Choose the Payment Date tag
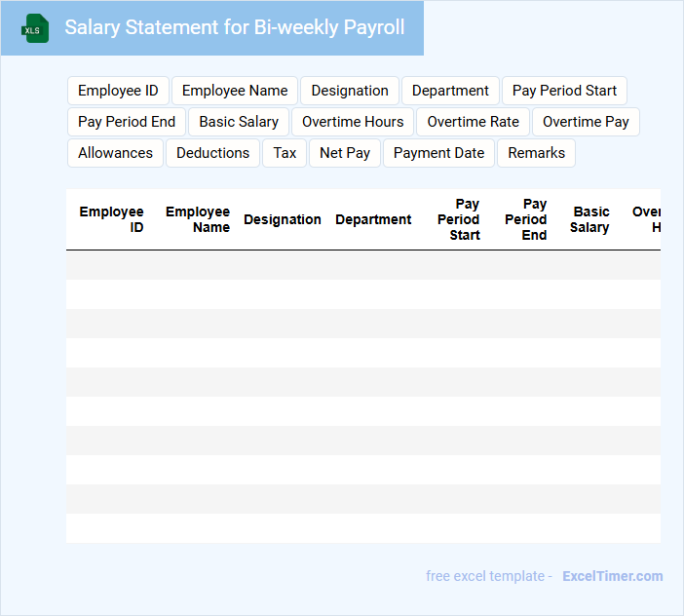 click(438, 153)
